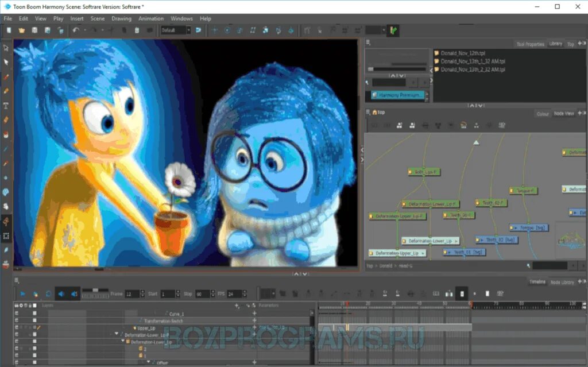
Task: Select the Harmony Premium library folder
Action: click(397, 95)
